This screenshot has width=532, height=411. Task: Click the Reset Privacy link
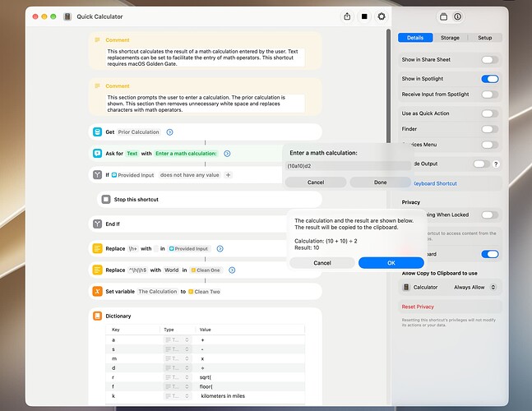click(418, 307)
